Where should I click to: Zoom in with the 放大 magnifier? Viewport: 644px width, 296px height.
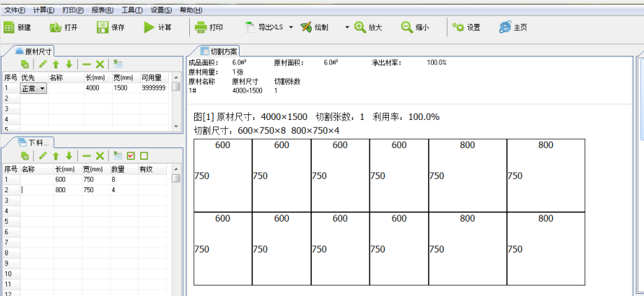click(x=360, y=27)
